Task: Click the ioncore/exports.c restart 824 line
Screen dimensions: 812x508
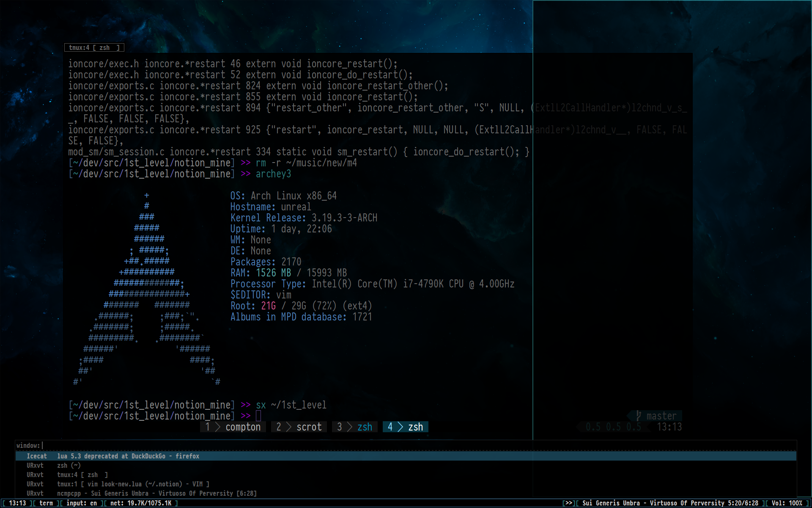Action: pyautogui.click(x=258, y=86)
